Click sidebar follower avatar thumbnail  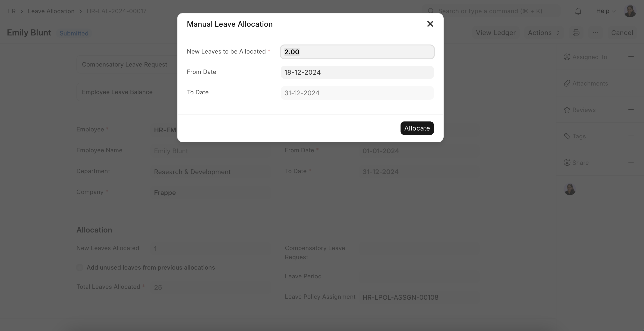(x=570, y=189)
